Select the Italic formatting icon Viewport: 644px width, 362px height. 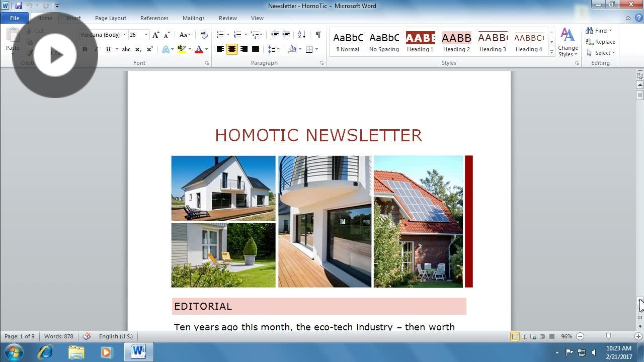[x=96, y=49]
